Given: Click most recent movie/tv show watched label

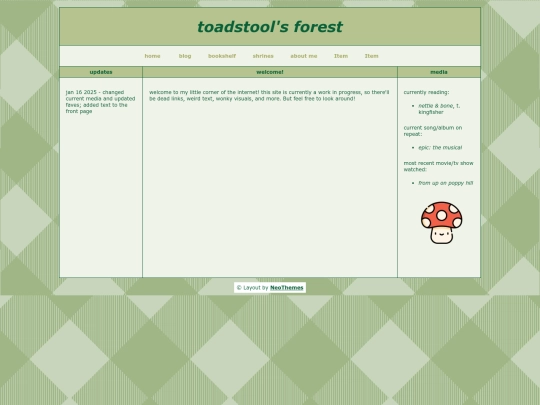Looking at the screenshot, I should coord(438,166).
